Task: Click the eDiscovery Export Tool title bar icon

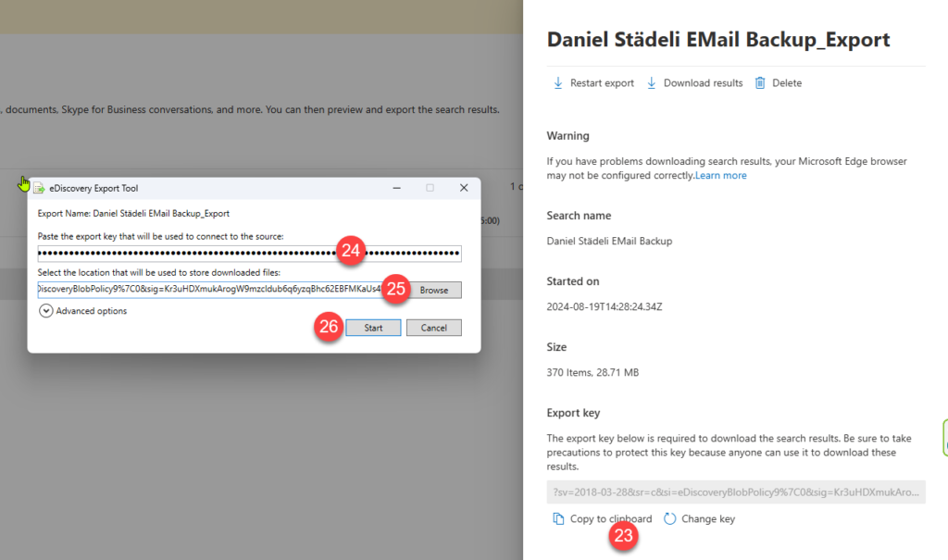Action: point(39,188)
